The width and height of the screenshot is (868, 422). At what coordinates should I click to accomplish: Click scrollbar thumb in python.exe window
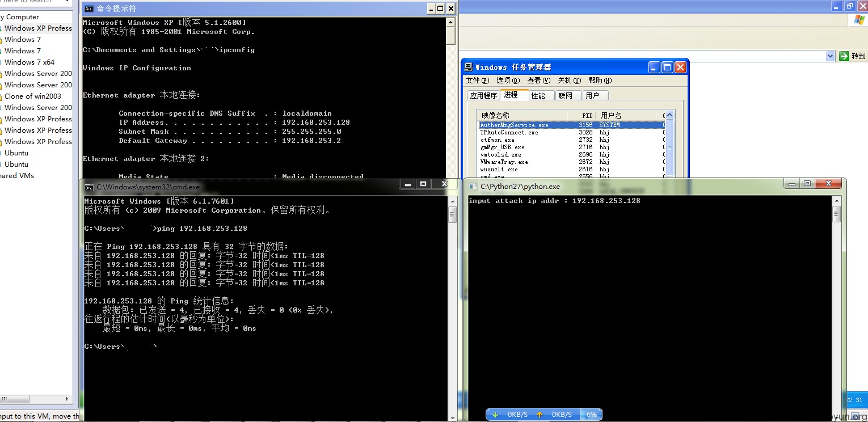click(836, 214)
